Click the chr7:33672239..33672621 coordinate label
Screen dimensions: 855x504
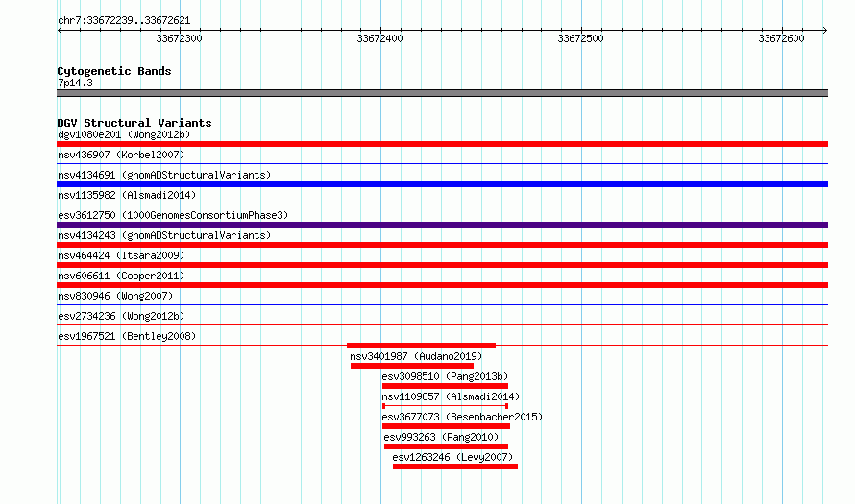click(124, 21)
